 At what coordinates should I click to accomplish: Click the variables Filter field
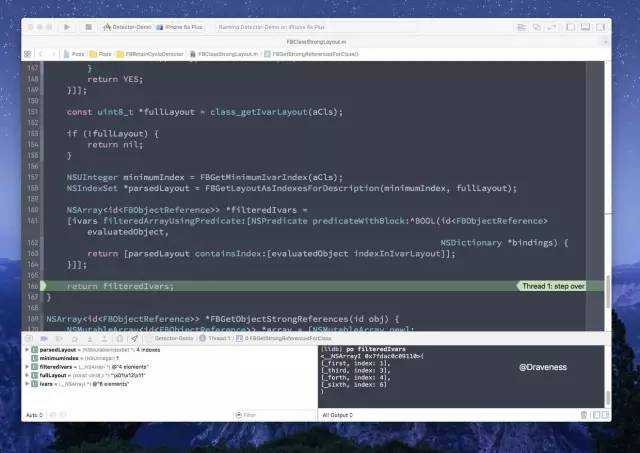pyautogui.click(x=273, y=415)
